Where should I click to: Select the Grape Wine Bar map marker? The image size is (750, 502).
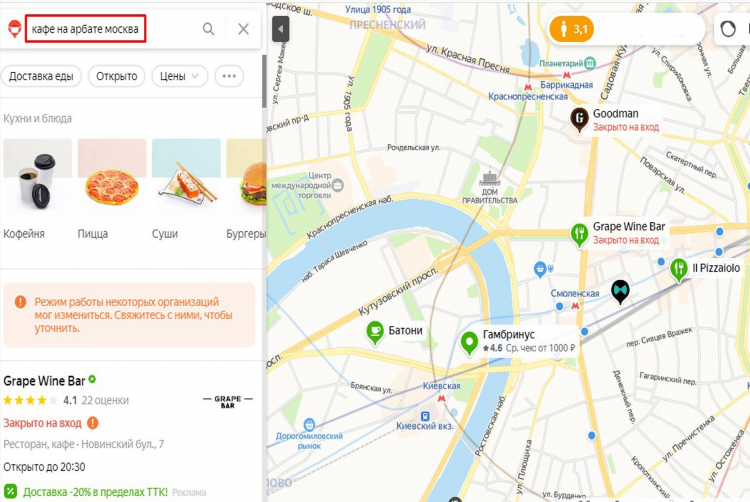pos(579,235)
